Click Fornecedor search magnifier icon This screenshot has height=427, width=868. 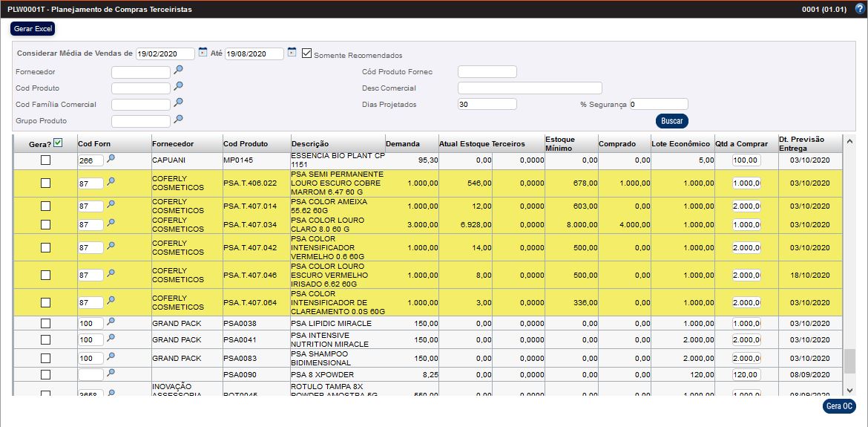tap(178, 70)
